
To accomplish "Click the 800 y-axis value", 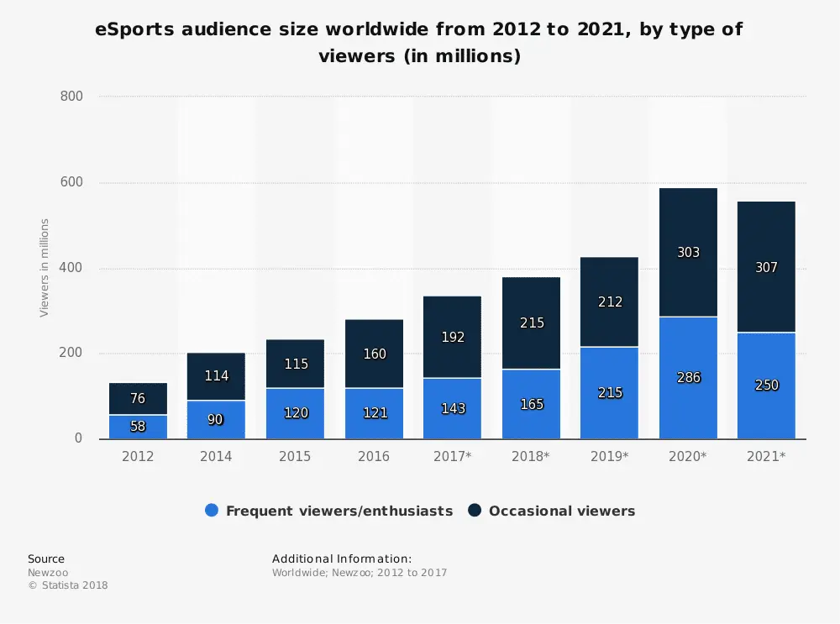I will [71, 97].
